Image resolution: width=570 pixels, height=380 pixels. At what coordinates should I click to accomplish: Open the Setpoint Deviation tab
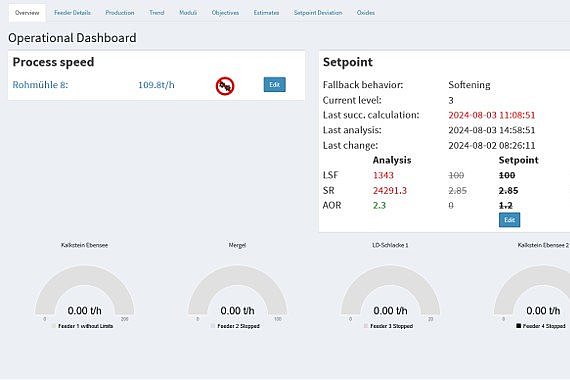tap(318, 13)
